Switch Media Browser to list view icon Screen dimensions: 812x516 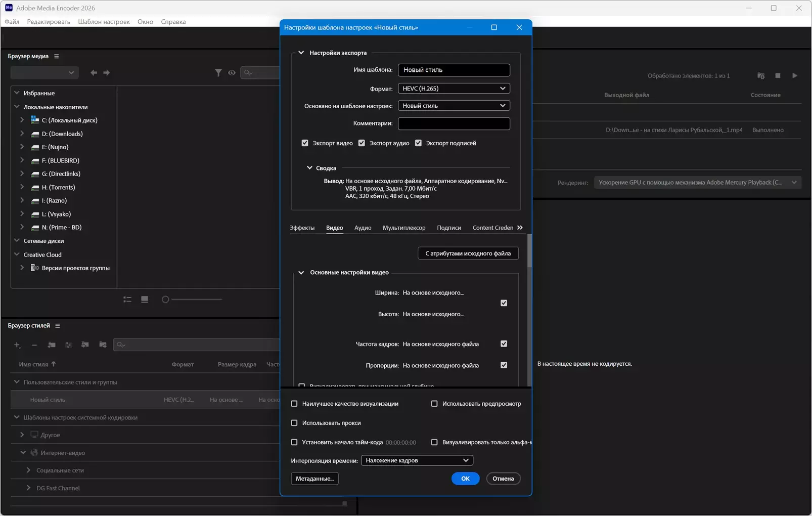tap(127, 300)
